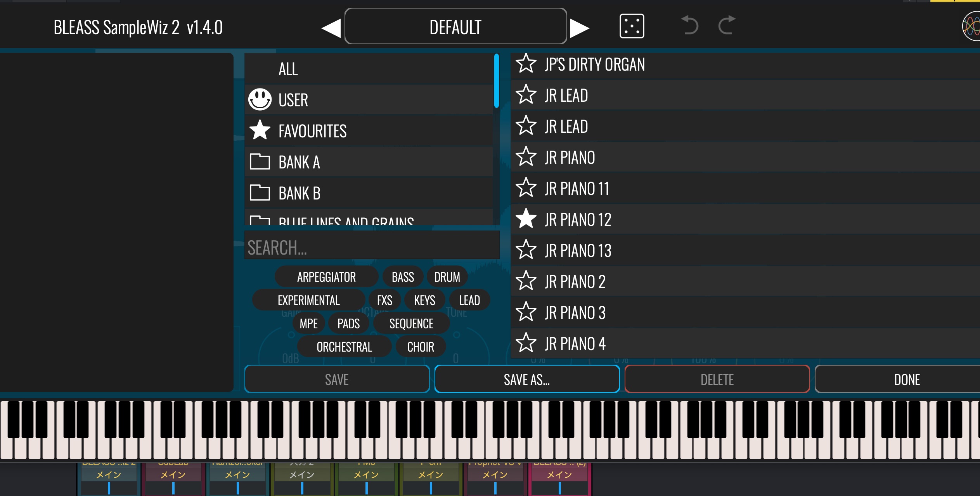The image size is (980, 496).
Task: Click the SAVE AS... button
Action: coord(527,379)
